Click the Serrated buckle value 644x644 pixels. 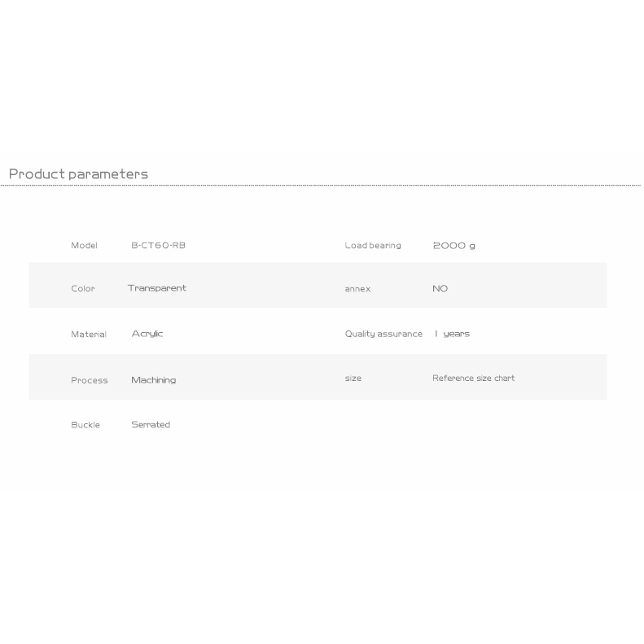tap(151, 424)
